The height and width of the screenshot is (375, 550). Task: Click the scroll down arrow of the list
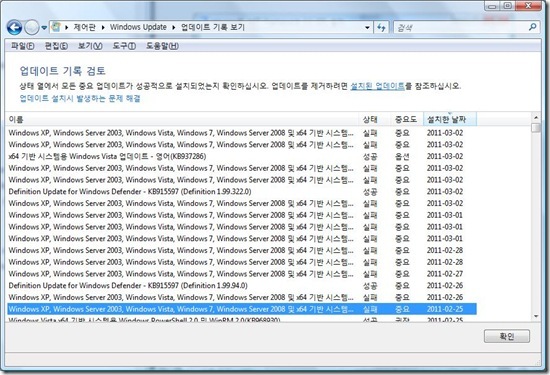pos(536,316)
